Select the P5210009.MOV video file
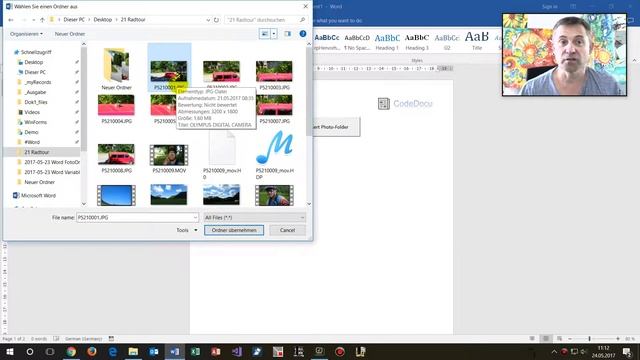The image size is (640, 360). pyautogui.click(x=169, y=155)
